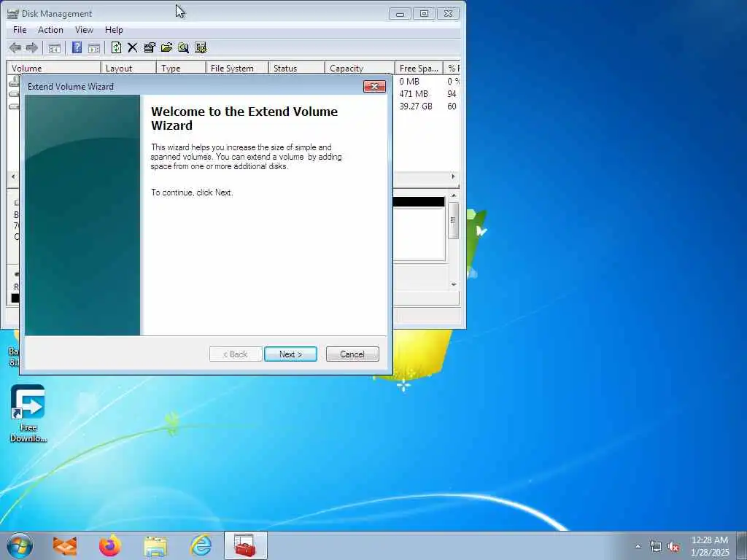Select the 0 MB free space cell

[x=409, y=82]
